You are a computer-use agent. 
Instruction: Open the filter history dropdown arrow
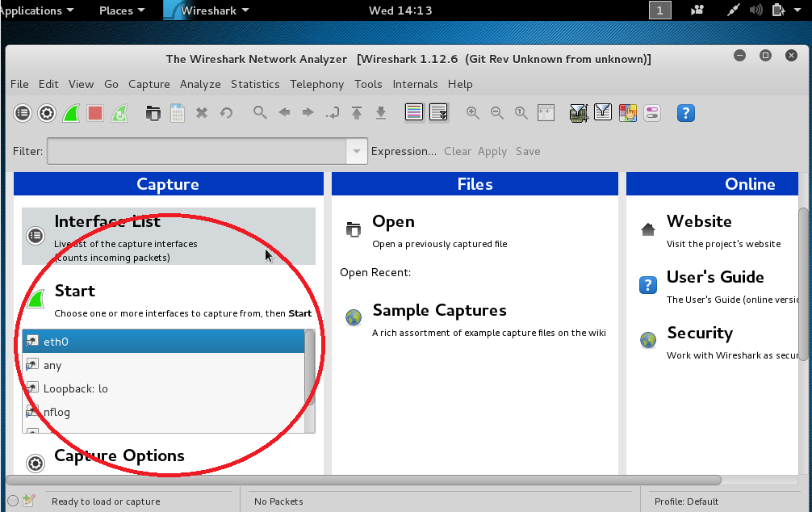pyautogui.click(x=356, y=151)
